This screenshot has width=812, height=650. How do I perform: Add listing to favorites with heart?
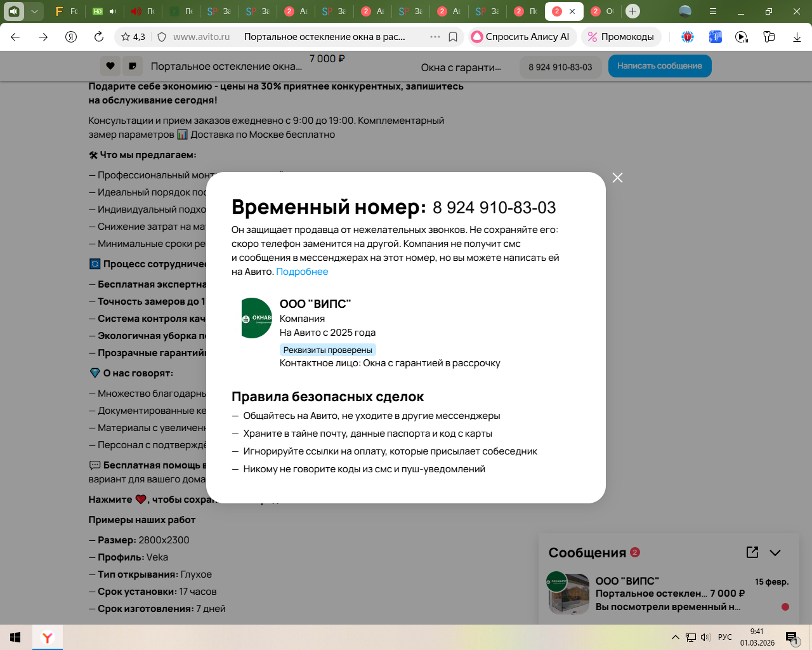110,66
